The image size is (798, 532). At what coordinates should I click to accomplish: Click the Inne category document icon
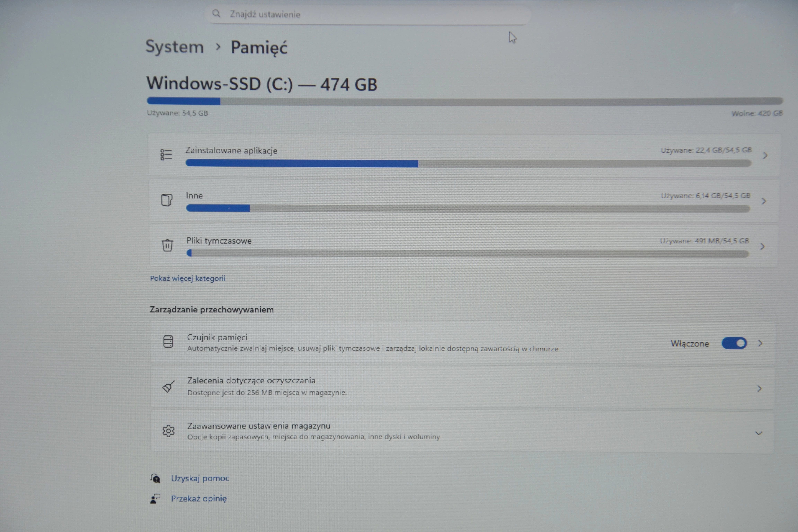click(167, 200)
